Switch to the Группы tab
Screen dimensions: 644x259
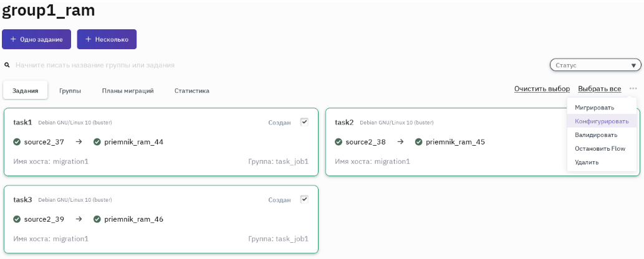(70, 91)
